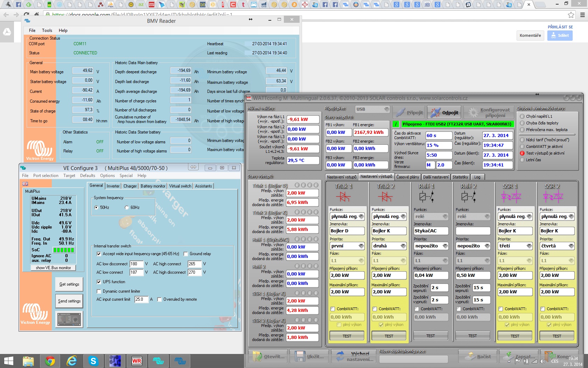This screenshot has height=368, width=588.
Task: Click the dark blue Victron taskbar icon
Action: point(180,361)
